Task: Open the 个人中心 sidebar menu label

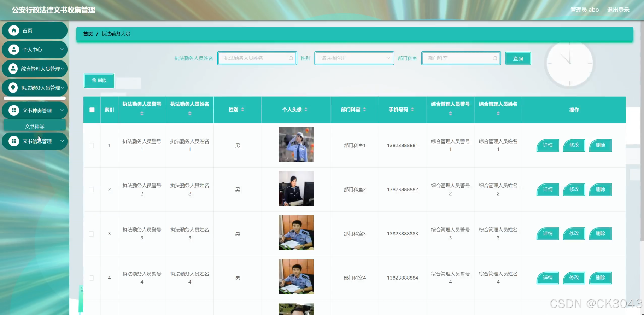Action: pyautogui.click(x=32, y=50)
